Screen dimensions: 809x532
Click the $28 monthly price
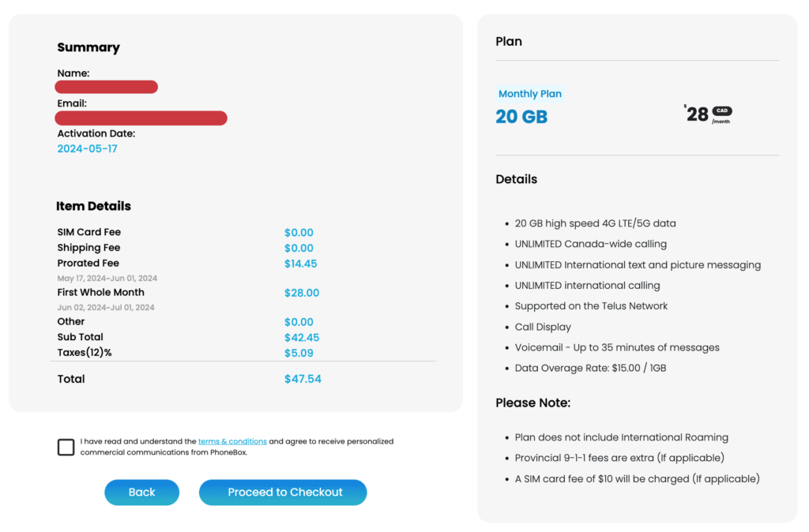697,115
